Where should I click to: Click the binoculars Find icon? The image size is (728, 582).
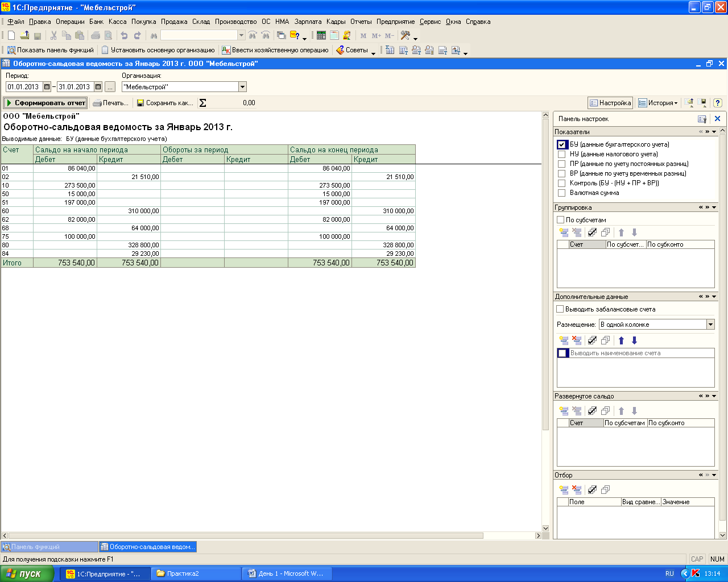point(154,35)
